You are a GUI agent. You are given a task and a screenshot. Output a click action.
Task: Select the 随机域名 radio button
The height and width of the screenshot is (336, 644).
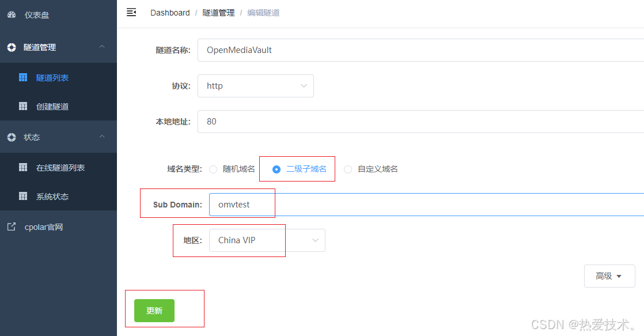(x=213, y=169)
